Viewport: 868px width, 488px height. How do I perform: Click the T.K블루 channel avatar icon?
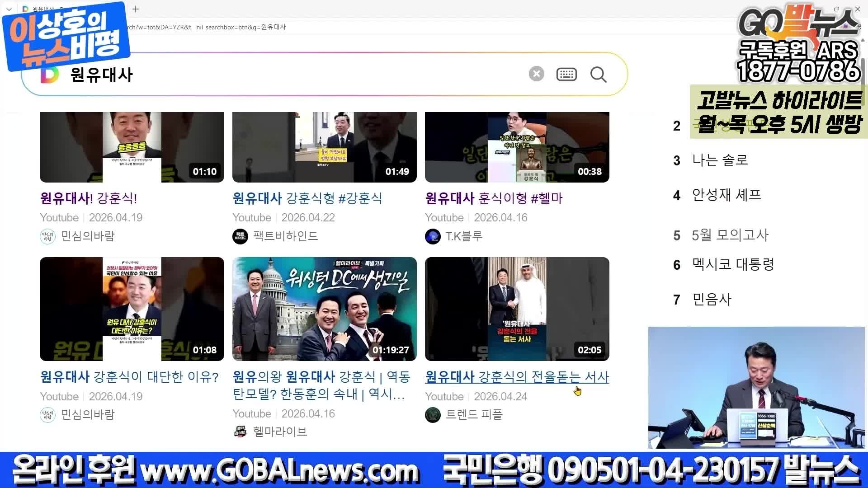coord(433,236)
